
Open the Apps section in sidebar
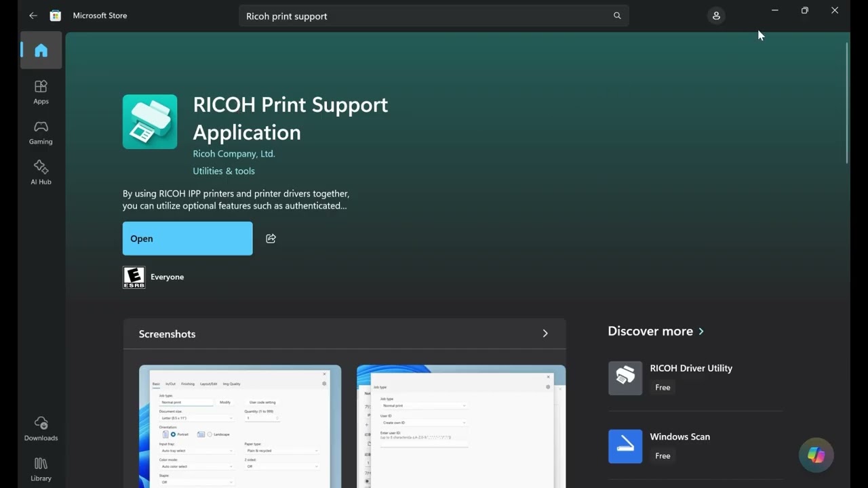point(41,92)
